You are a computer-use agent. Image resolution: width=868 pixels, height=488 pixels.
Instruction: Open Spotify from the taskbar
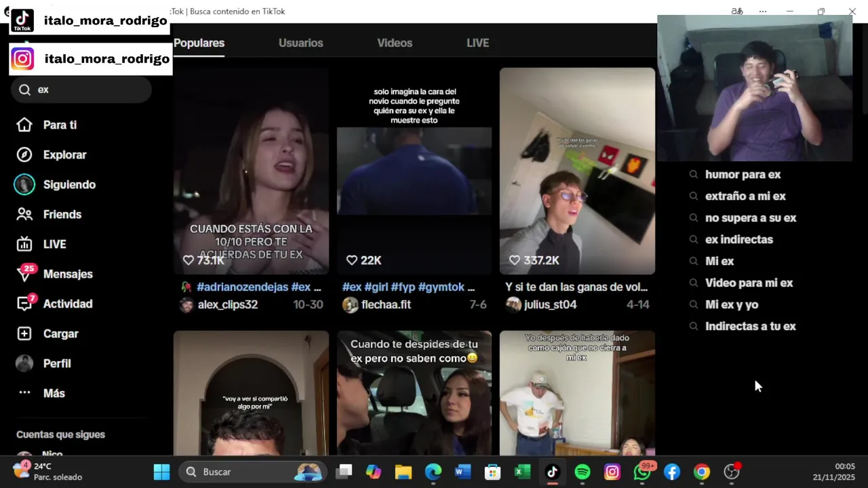click(x=583, y=472)
